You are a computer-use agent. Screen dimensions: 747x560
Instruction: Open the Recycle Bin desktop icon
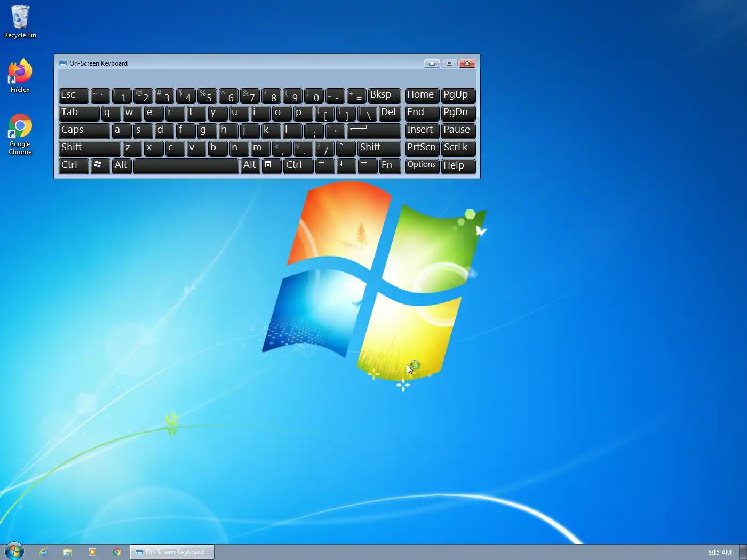pos(20,22)
